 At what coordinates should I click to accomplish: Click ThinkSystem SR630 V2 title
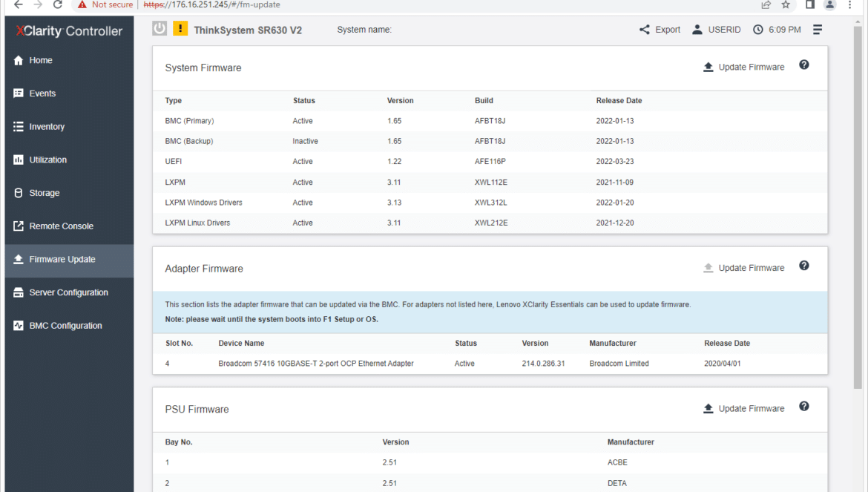[248, 30]
